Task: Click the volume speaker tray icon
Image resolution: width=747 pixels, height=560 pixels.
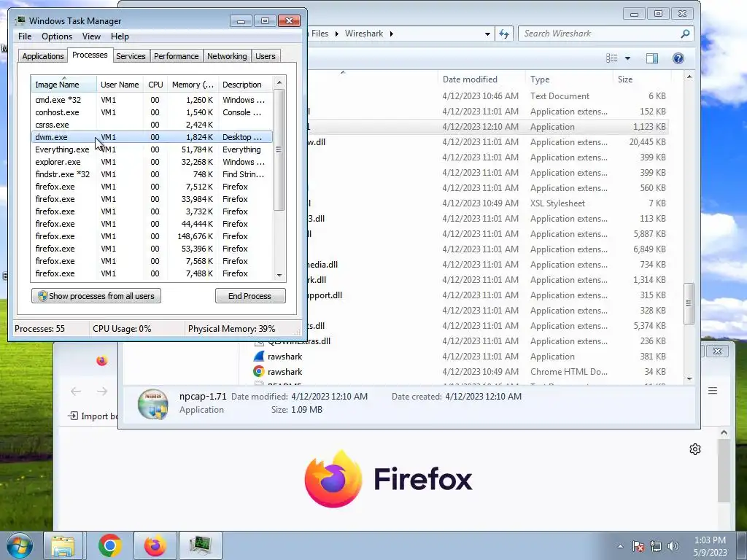Action: click(673, 546)
